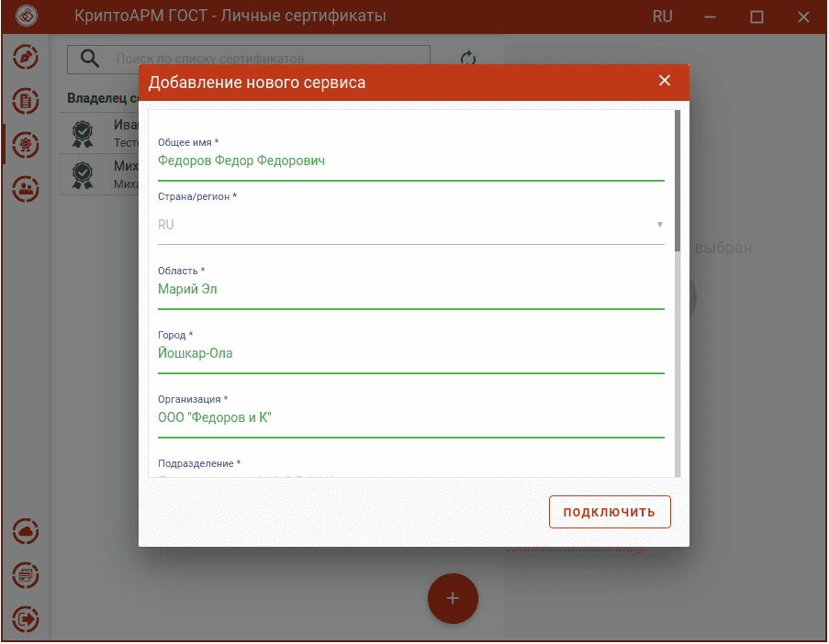Open the certificates icon in sidebar
Viewport: 829px width, 644px height.
pyautogui.click(x=26, y=145)
